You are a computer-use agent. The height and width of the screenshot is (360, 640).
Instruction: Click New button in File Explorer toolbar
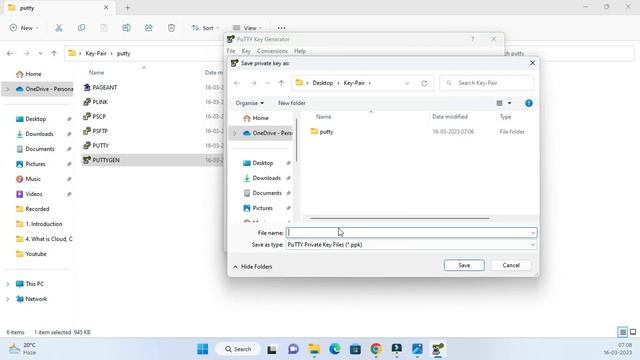(24, 28)
